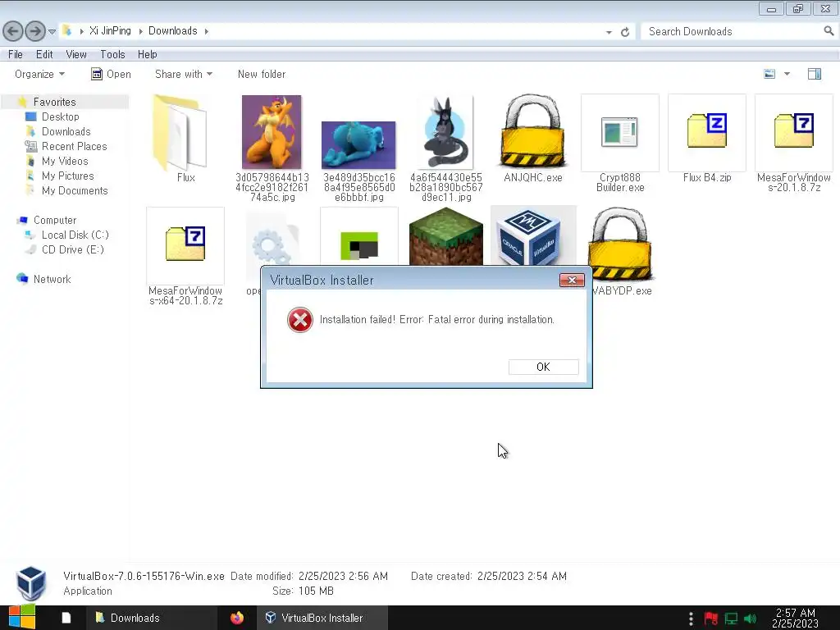Show hidden icons with the tray dots
Viewport: 840px width, 630px height.
(691, 619)
